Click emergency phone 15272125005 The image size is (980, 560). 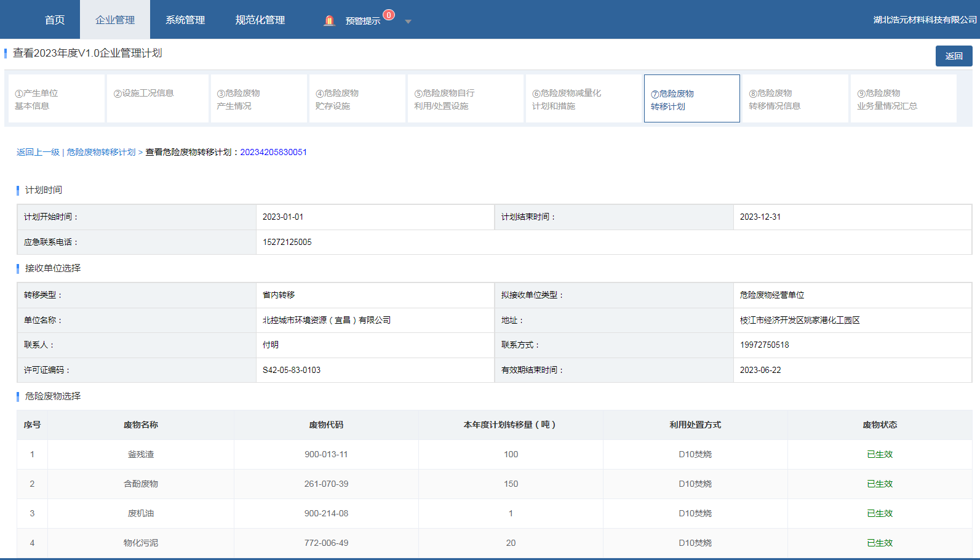(287, 242)
